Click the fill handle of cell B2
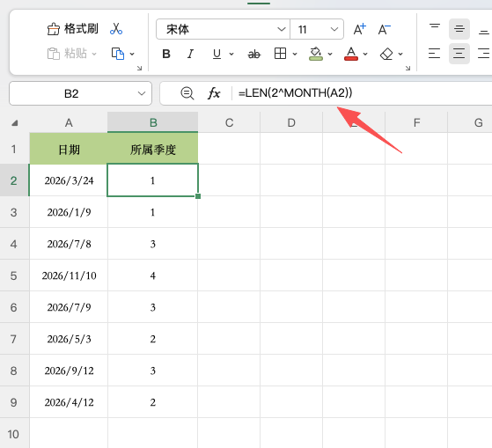The width and height of the screenshot is (492, 448). (x=198, y=196)
